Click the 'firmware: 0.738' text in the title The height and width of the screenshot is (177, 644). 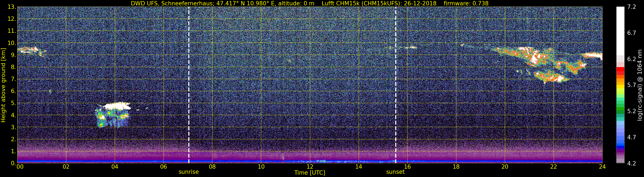(466, 3)
